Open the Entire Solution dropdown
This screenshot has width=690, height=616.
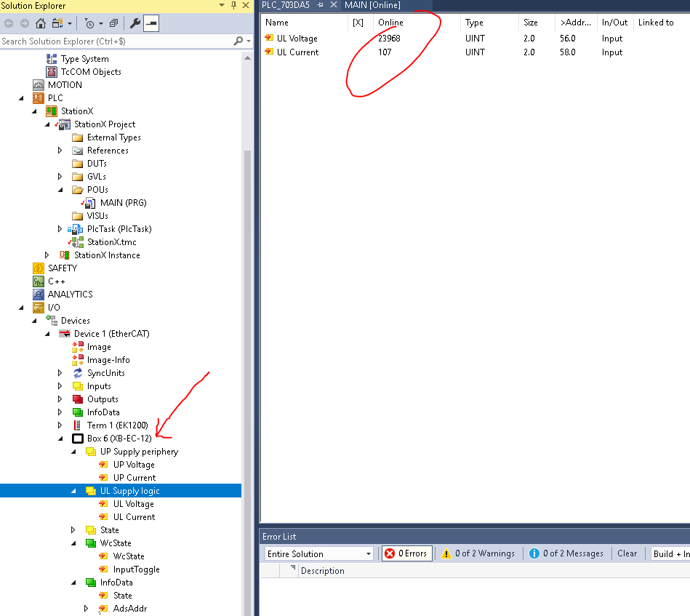point(319,554)
